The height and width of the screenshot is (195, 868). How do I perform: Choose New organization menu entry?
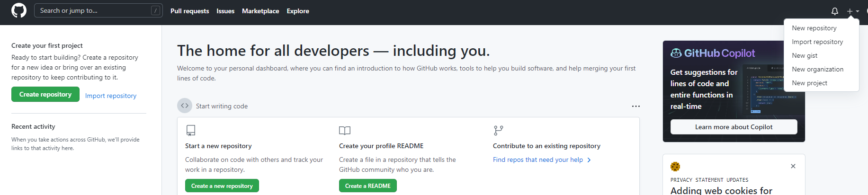tap(821, 69)
